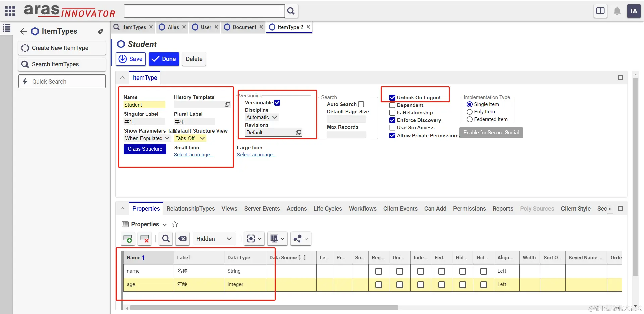Close the User tab

(x=216, y=27)
